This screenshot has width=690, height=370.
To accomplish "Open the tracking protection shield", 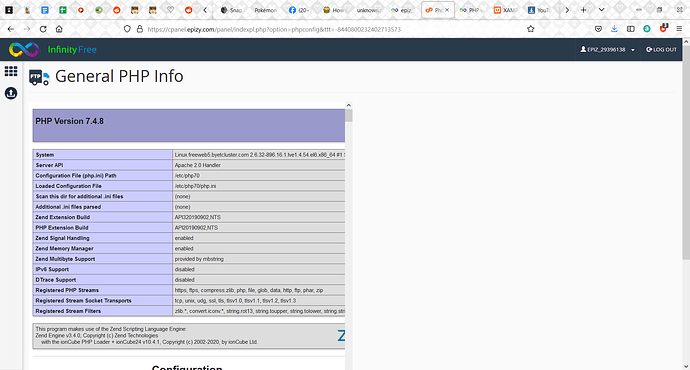I will (x=127, y=29).
